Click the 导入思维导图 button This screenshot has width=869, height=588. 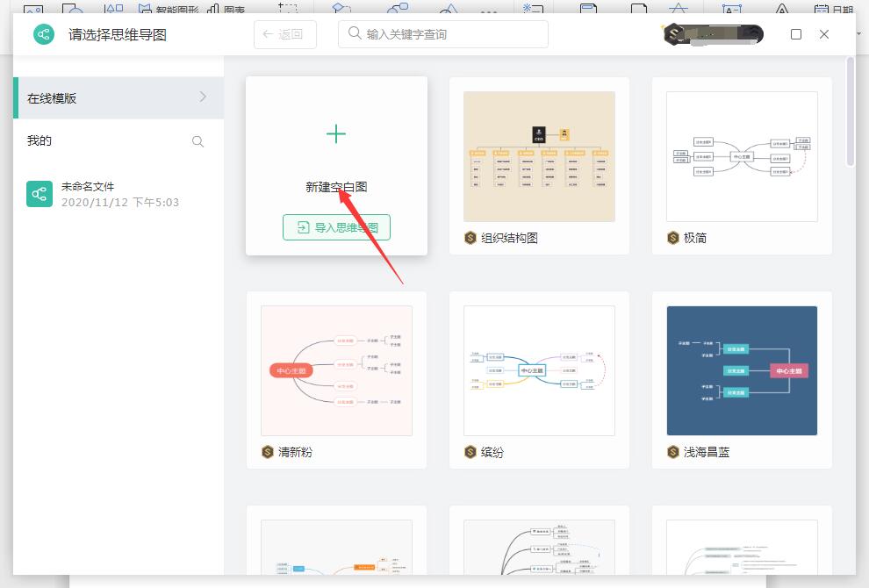pyautogui.click(x=336, y=226)
